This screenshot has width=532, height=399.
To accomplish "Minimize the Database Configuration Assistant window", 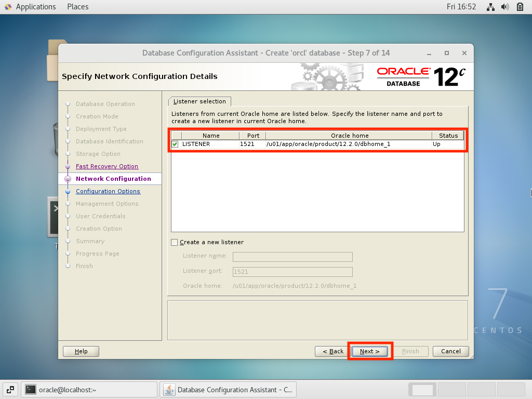I will click(429, 54).
